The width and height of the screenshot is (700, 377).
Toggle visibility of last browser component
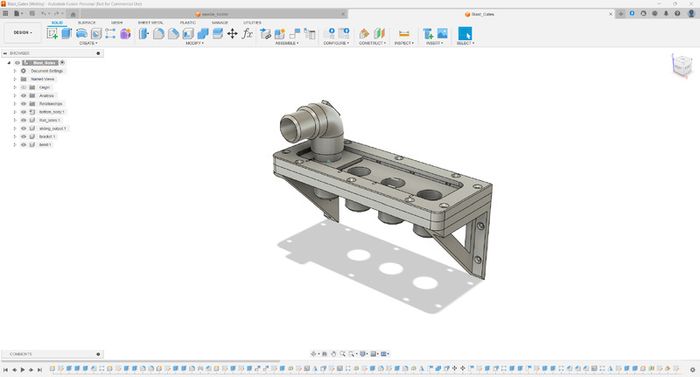pos(24,145)
